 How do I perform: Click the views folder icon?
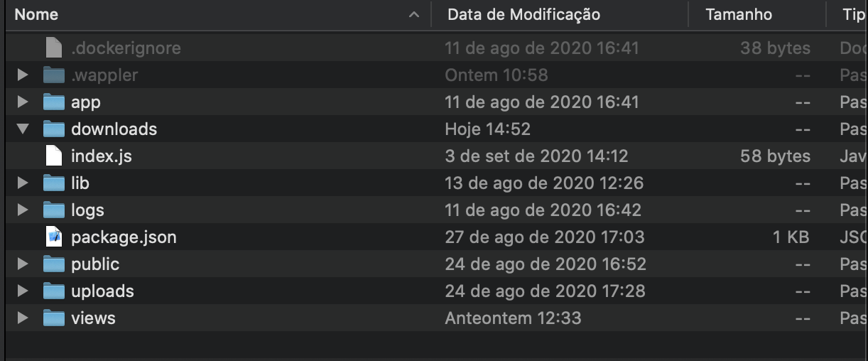[x=54, y=318]
